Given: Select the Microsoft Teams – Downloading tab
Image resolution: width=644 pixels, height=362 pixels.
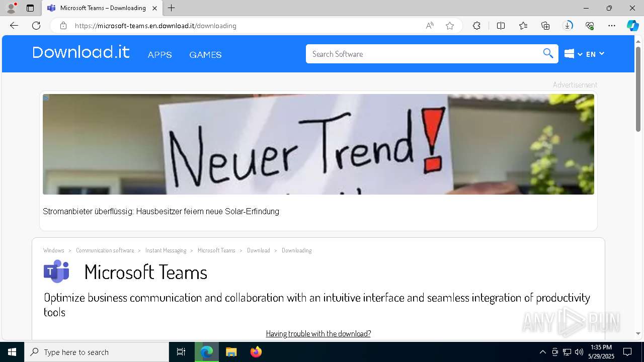Looking at the screenshot, I should pyautogui.click(x=102, y=8).
